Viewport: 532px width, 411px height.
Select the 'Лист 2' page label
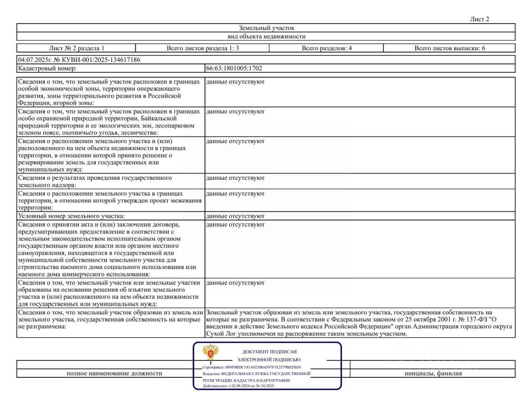[479, 19]
